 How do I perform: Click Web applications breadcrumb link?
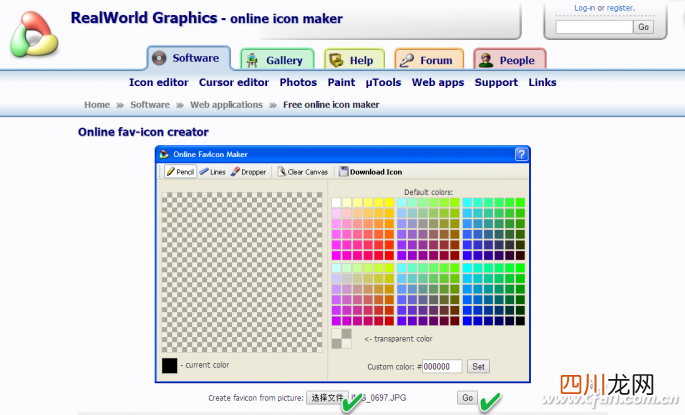226,105
